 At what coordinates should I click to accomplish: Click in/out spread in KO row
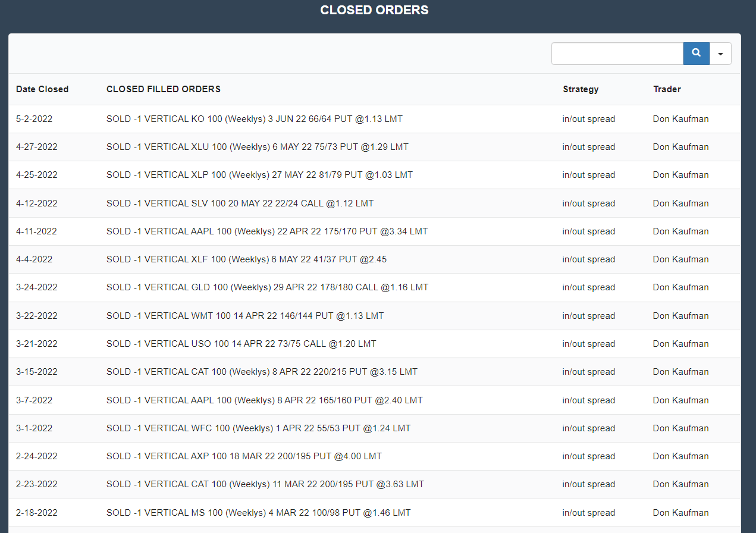589,119
